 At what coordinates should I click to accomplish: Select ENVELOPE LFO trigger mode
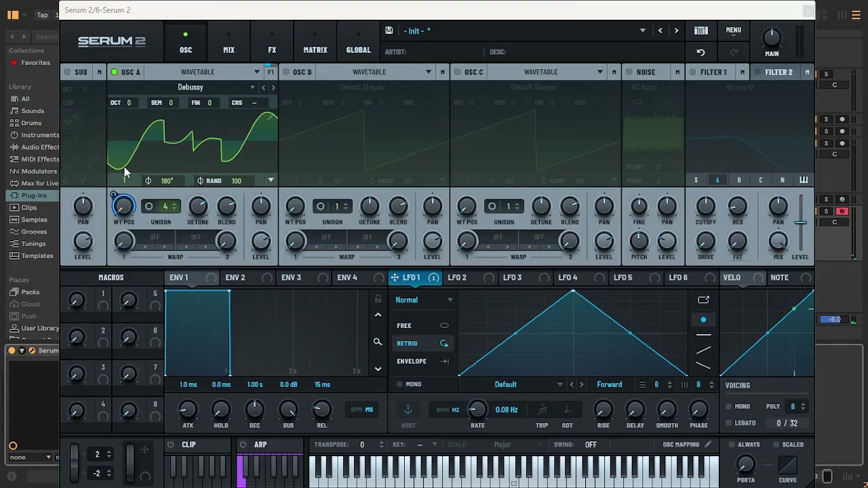coord(423,361)
